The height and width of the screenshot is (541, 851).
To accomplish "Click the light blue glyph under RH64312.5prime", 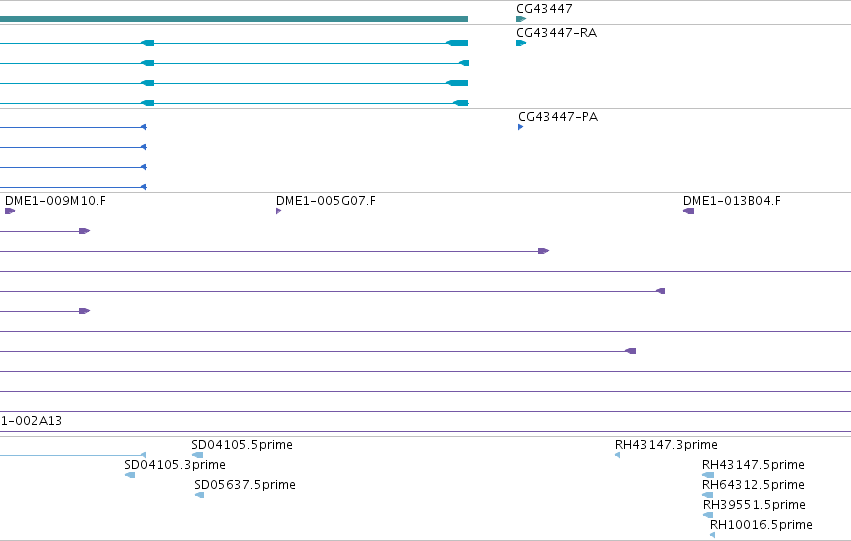I will click(x=707, y=495).
